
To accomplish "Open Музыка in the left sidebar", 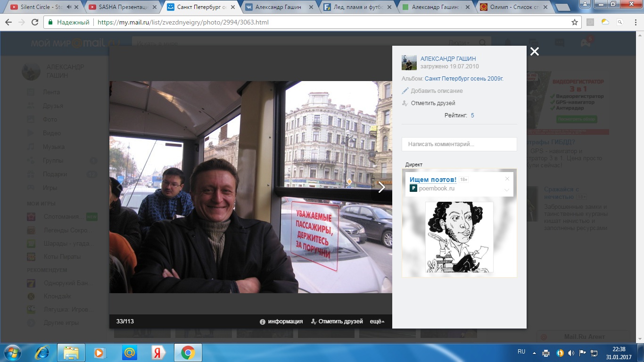I will (x=54, y=147).
